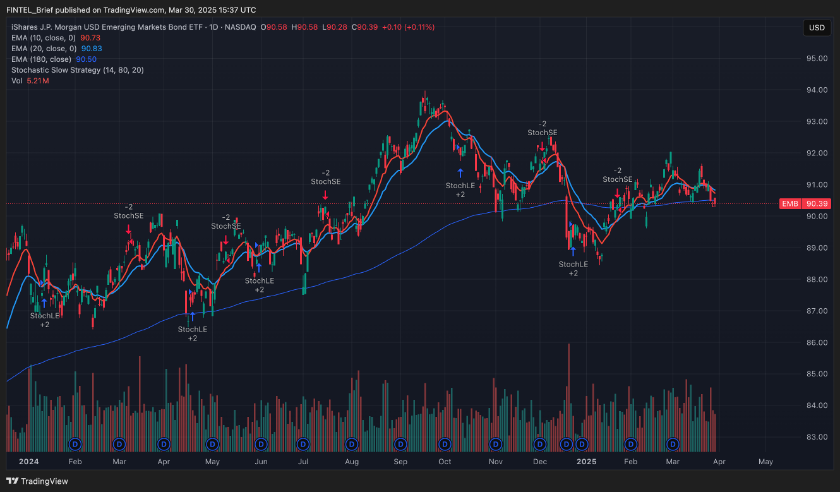Click the USD currency button
The image size is (840, 492).
point(816,28)
